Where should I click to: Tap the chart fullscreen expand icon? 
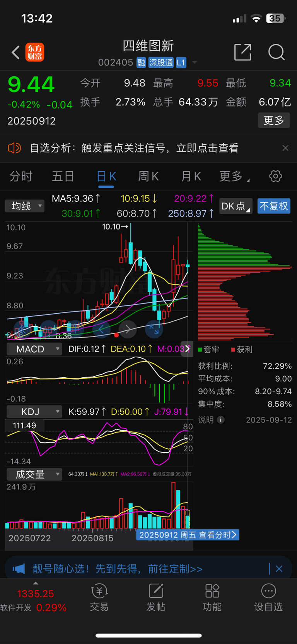click(154, 330)
